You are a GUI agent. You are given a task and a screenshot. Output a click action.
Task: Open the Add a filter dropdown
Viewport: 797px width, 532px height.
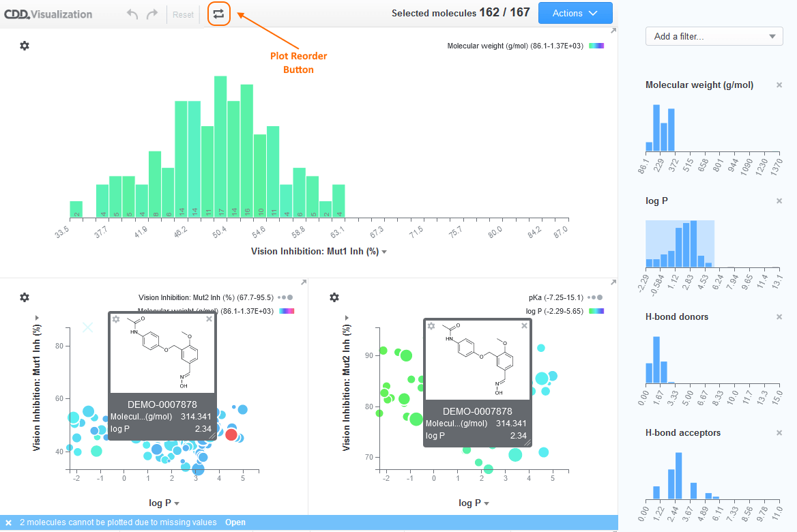[714, 36]
